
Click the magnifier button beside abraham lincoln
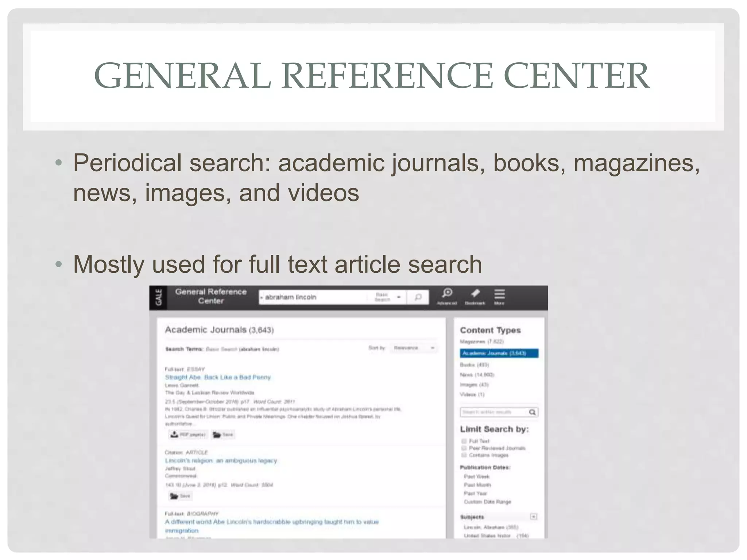(418, 297)
